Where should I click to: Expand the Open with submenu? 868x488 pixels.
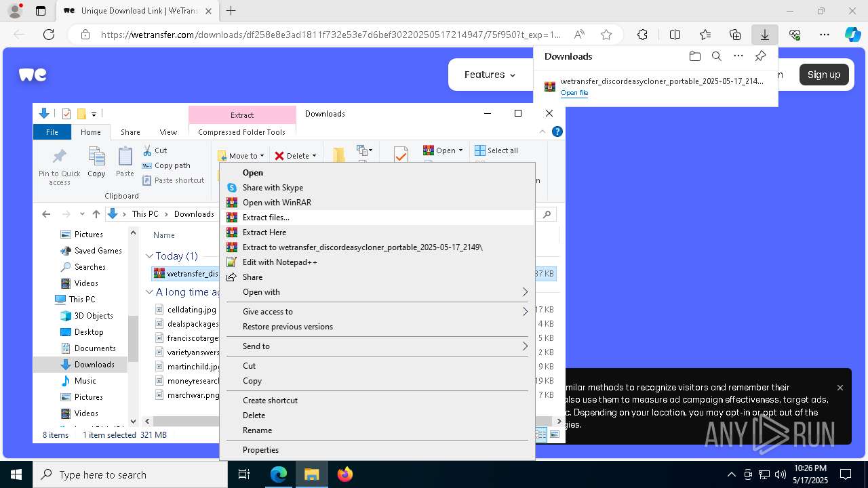(x=377, y=292)
